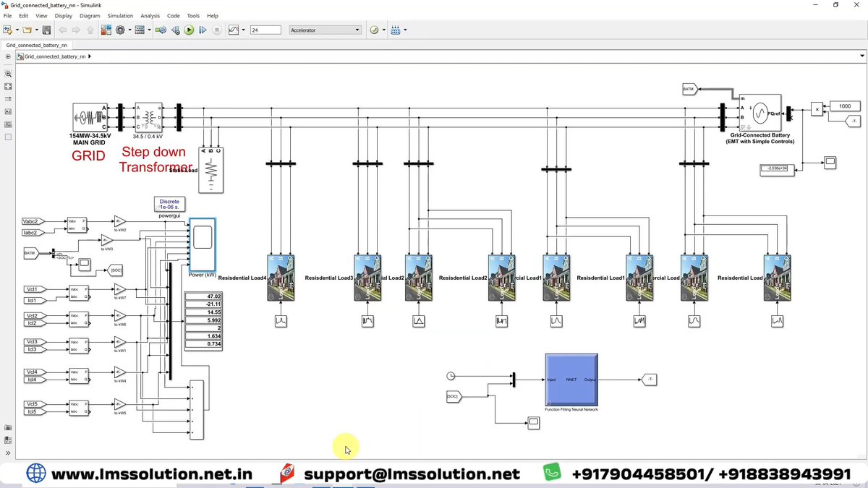Click the Area box palette icon
This screenshot has height=488, width=868.
pyautogui.click(x=8, y=137)
